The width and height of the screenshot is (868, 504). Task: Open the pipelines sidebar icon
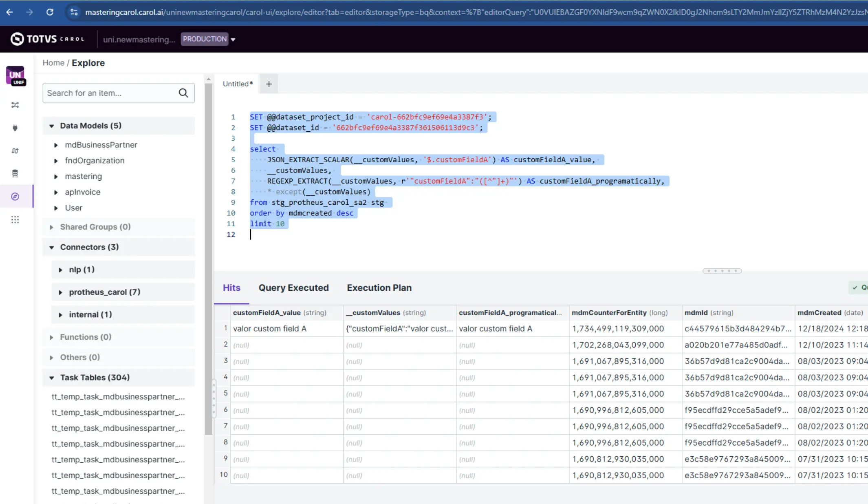(x=15, y=151)
